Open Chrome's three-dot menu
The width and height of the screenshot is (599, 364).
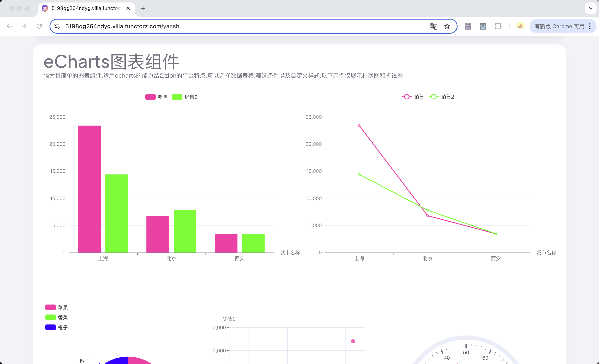coord(590,26)
